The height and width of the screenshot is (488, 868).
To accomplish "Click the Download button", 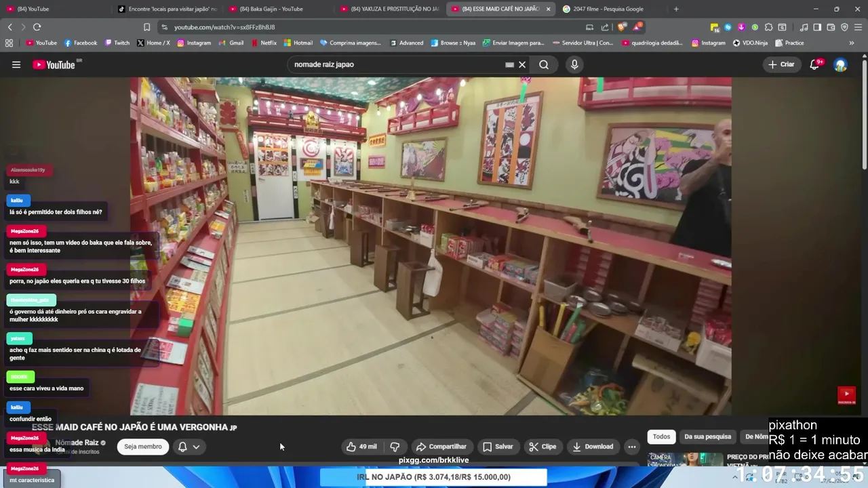I will (x=593, y=447).
